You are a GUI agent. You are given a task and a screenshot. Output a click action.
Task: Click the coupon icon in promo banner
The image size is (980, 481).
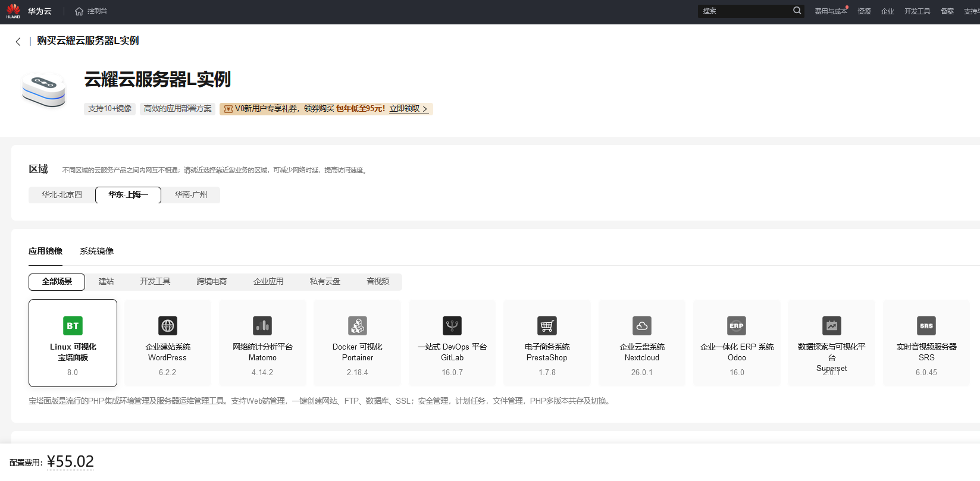[x=228, y=109]
